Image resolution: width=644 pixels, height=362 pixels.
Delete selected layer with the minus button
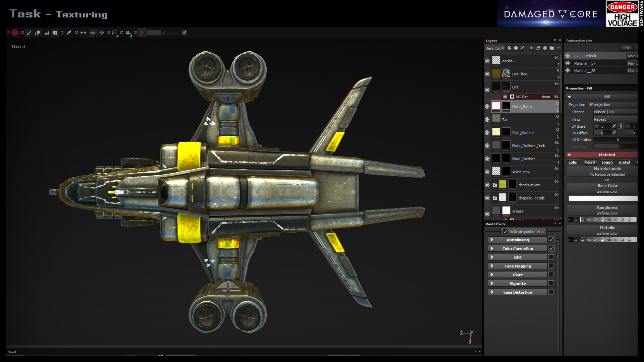(x=558, y=48)
